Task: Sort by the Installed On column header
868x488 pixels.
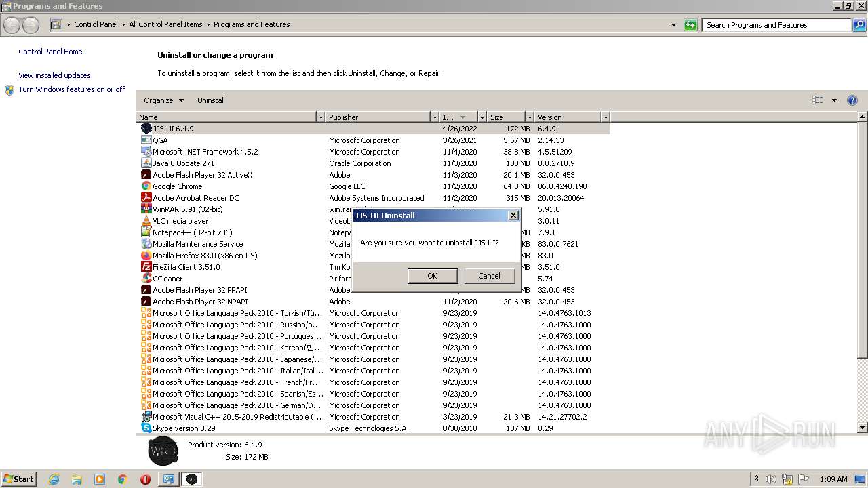Action: (458, 117)
